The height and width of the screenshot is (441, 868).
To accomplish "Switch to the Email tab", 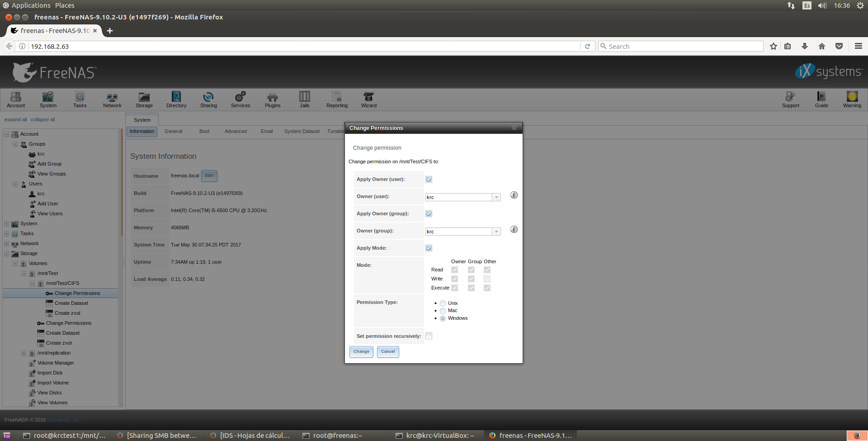I will pos(267,131).
